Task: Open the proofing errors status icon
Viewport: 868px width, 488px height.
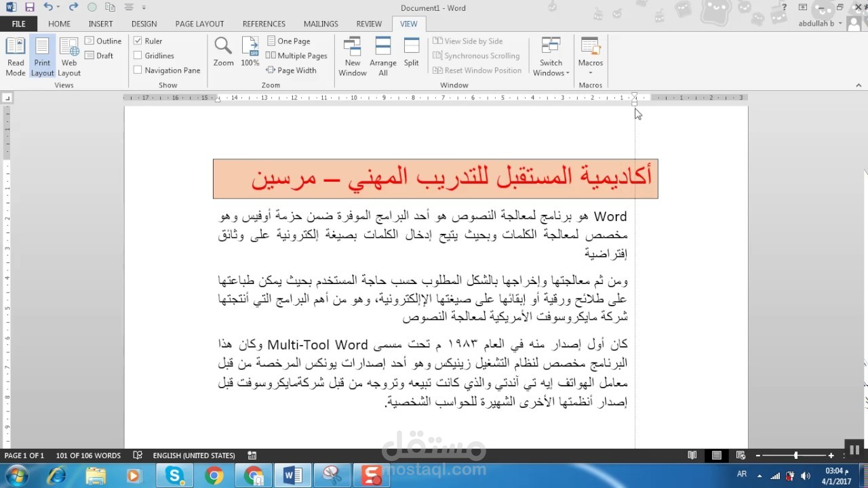Action: click(x=138, y=455)
